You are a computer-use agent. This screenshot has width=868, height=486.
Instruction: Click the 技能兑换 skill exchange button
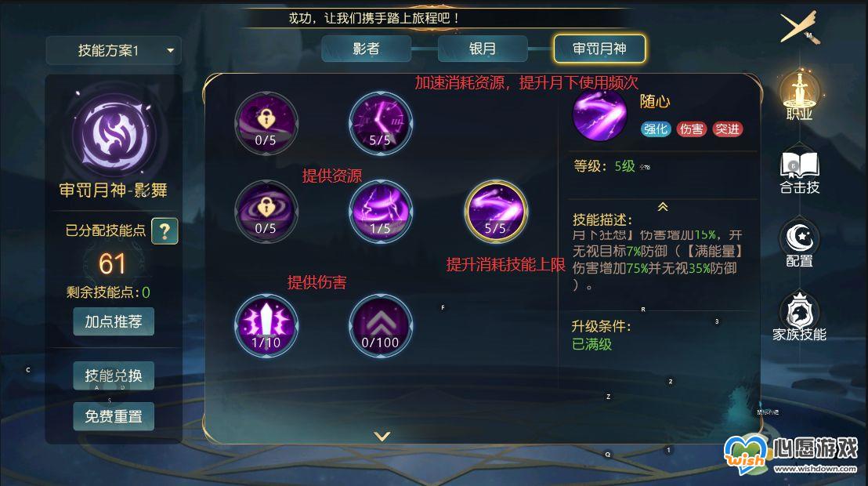click(x=114, y=375)
